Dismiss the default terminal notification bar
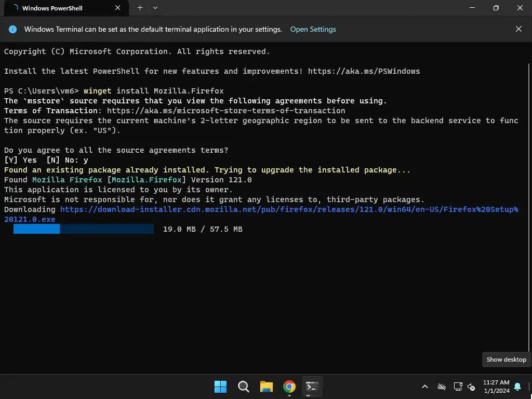 point(518,29)
